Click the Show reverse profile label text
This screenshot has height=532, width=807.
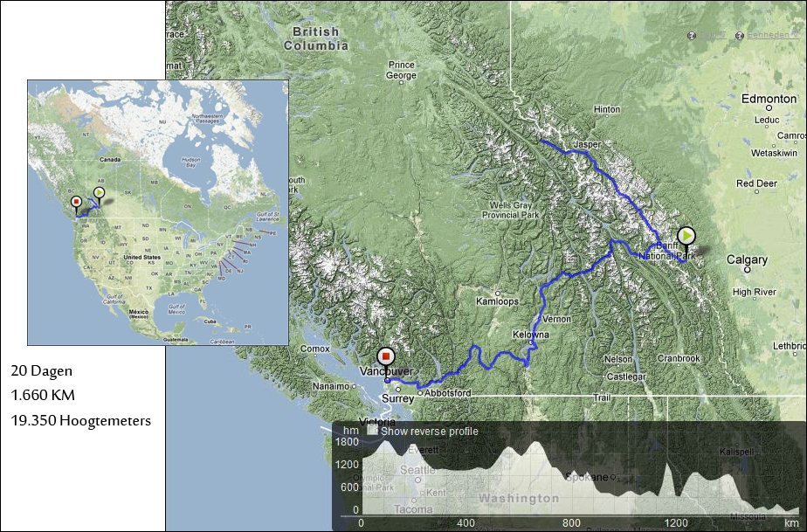[429, 431]
